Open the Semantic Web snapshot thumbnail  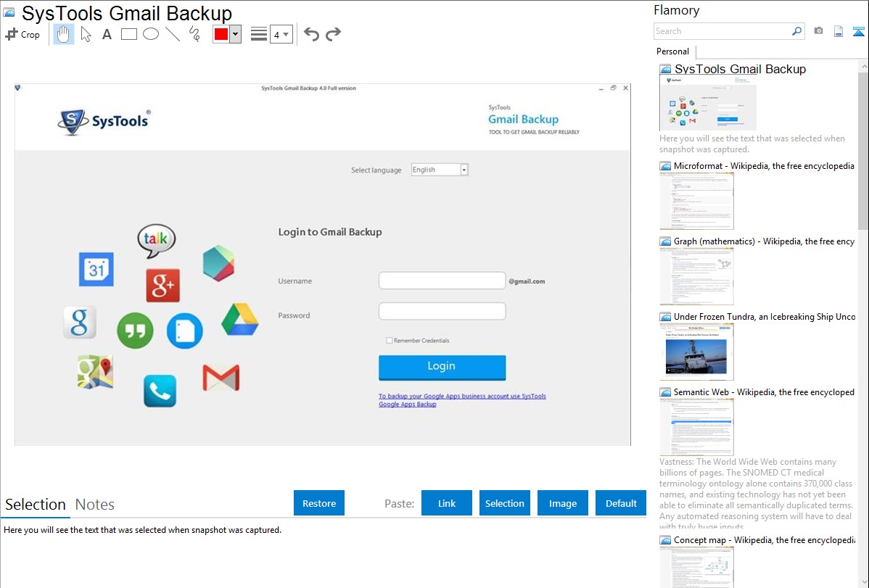pyautogui.click(x=696, y=427)
